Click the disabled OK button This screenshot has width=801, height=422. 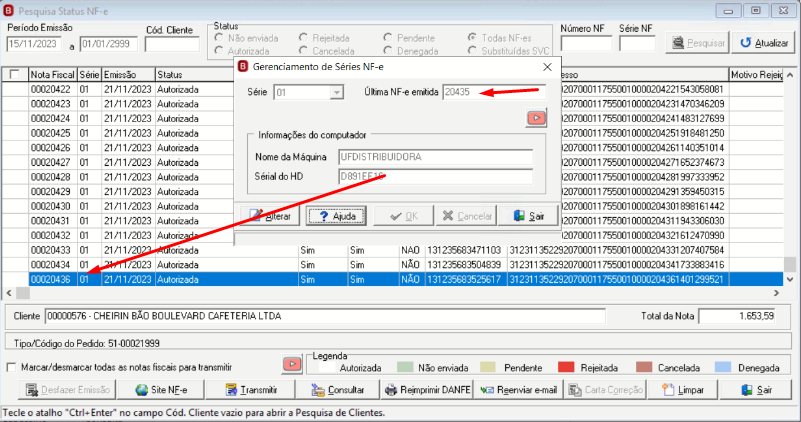pyautogui.click(x=404, y=216)
